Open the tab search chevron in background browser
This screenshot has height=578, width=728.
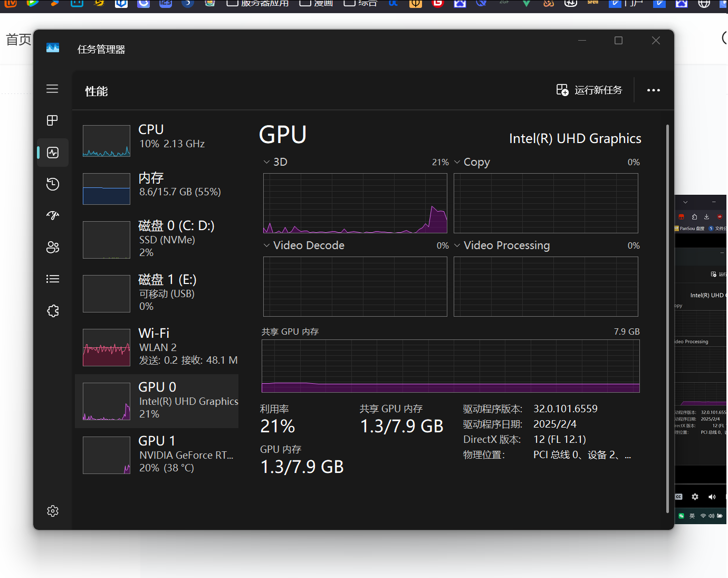685,202
